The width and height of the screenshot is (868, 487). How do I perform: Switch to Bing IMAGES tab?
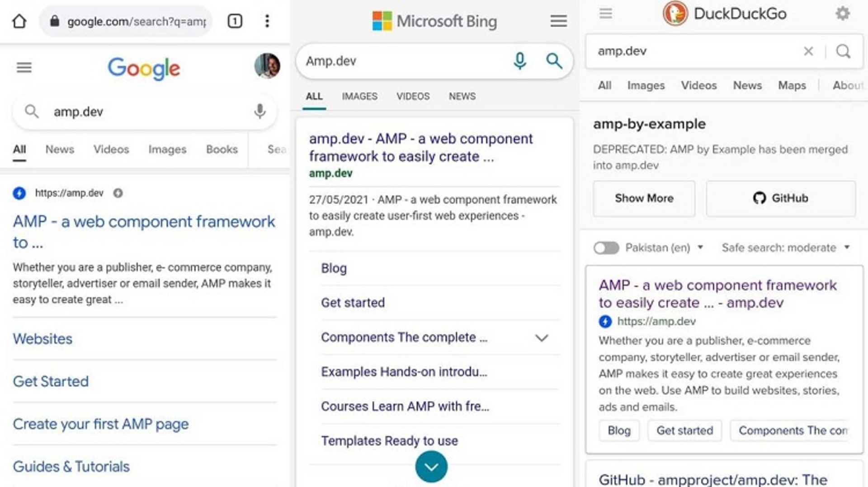359,96
